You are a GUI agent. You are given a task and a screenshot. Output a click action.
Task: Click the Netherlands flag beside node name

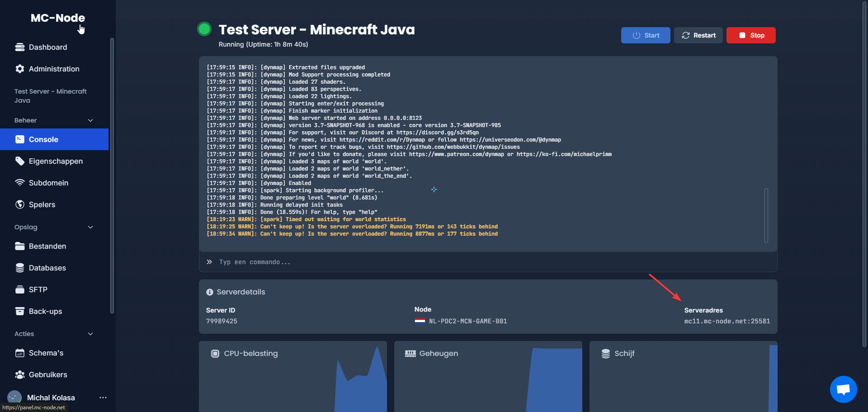point(420,321)
